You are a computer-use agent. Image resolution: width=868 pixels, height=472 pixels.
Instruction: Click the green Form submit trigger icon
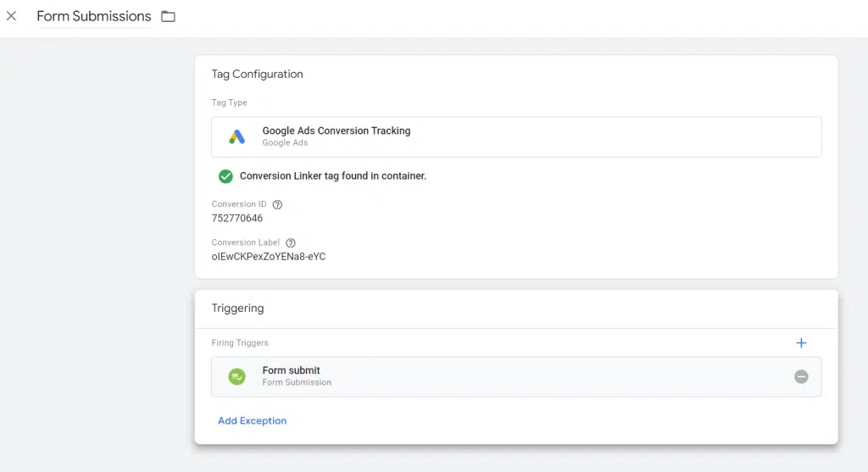pyautogui.click(x=237, y=377)
